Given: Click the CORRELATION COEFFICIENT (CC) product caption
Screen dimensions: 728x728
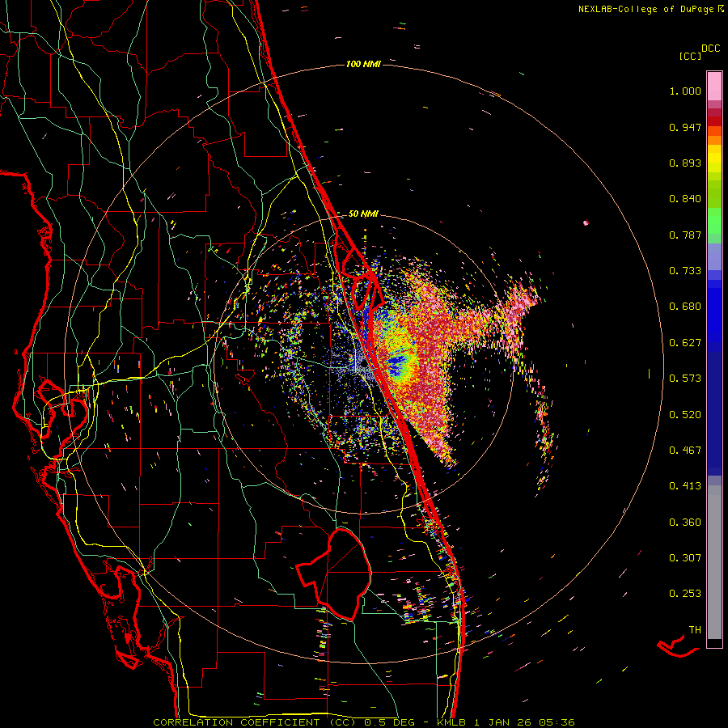Looking at the screenshot, I should coord(255,722).
